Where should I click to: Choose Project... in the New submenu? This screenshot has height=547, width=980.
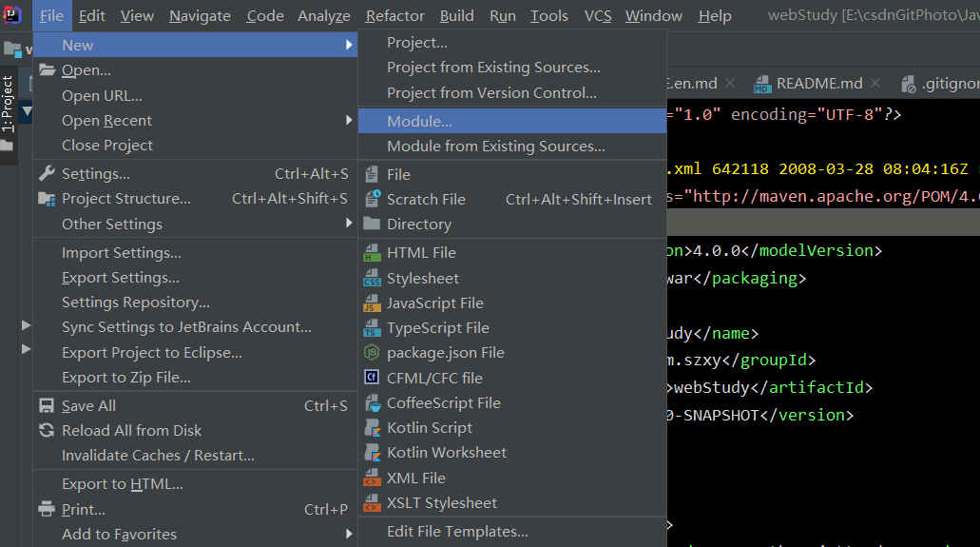point(512,43)
